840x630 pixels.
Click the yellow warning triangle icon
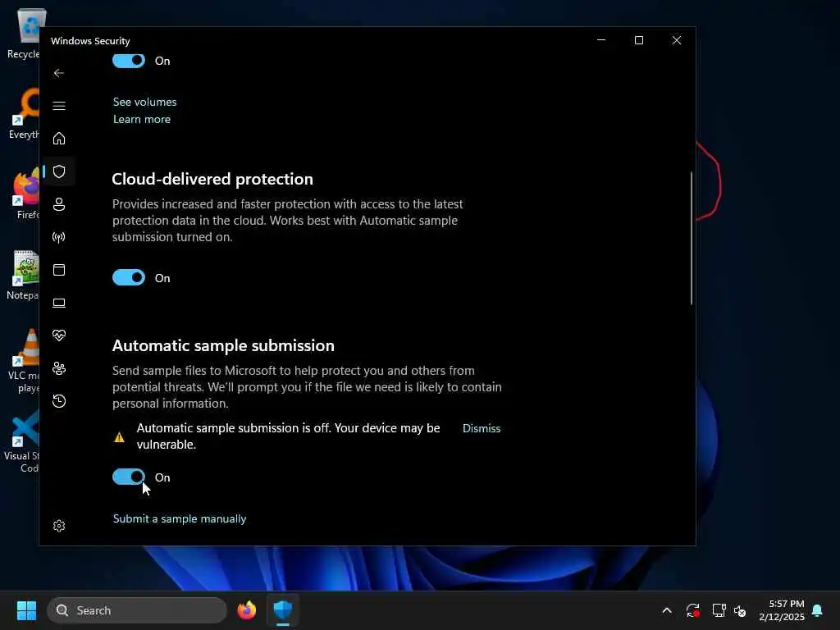point(120,437)
